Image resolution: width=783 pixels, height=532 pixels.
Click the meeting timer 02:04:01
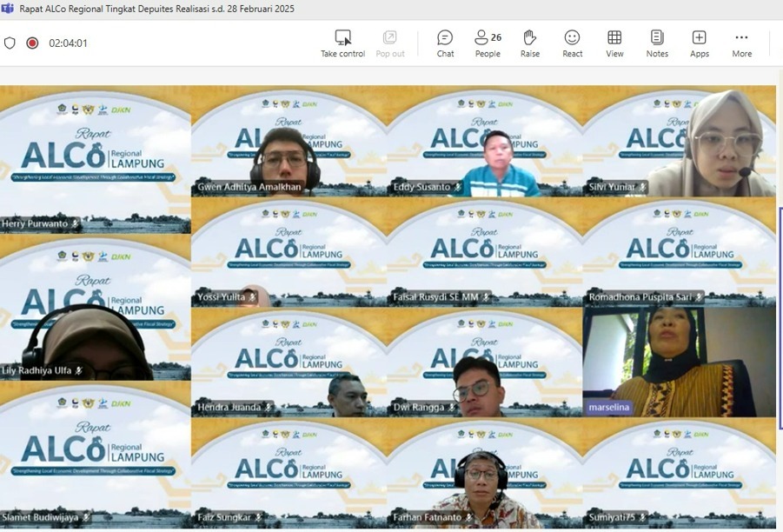(68, 43)
